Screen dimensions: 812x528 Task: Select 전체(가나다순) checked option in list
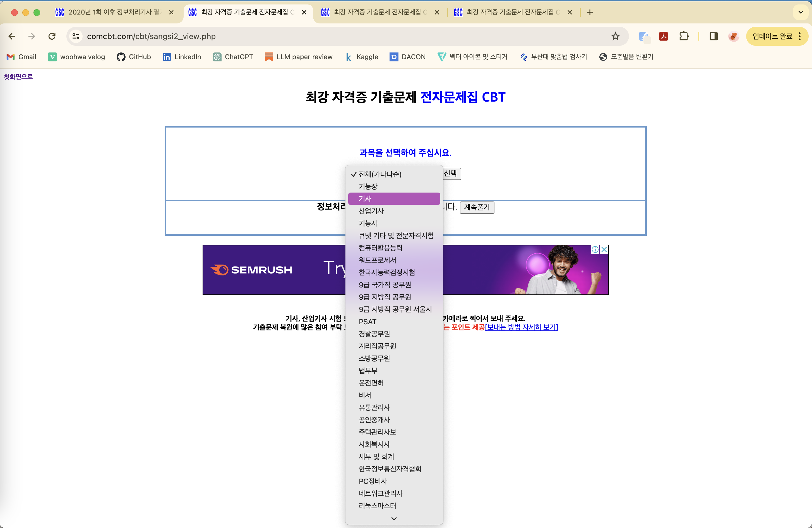(x=380, y=174)
